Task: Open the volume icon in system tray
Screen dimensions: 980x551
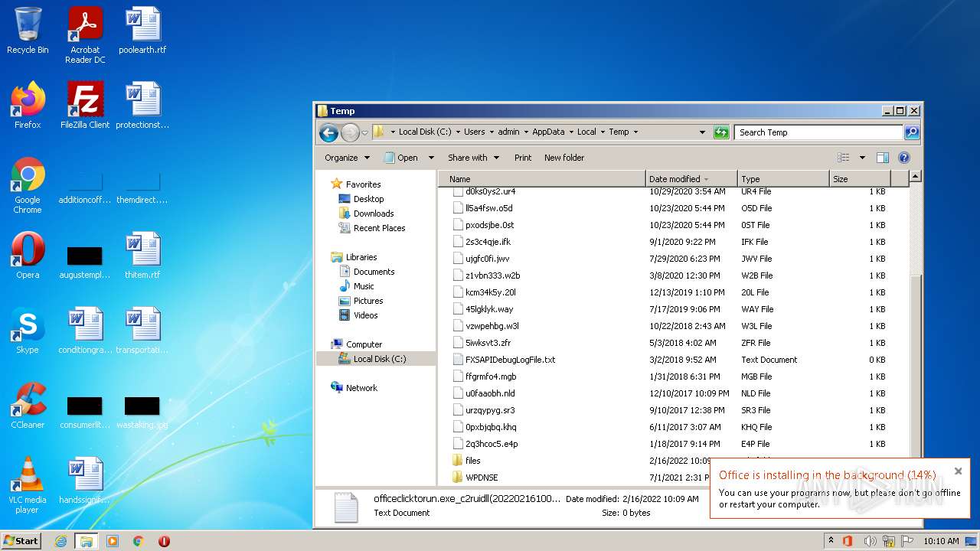Action: (x=871, y=541)
